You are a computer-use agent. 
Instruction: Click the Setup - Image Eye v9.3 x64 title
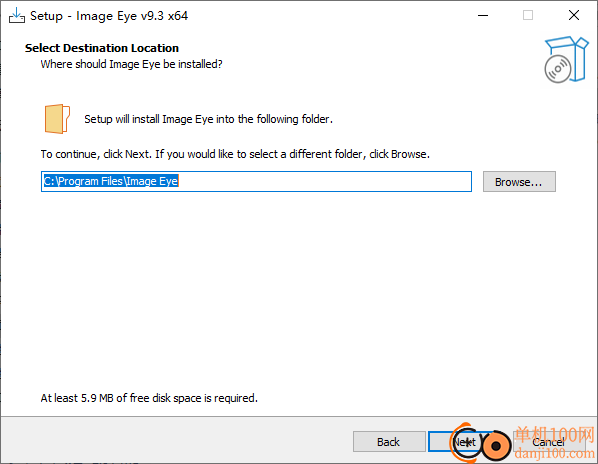(x=109, y=16)
